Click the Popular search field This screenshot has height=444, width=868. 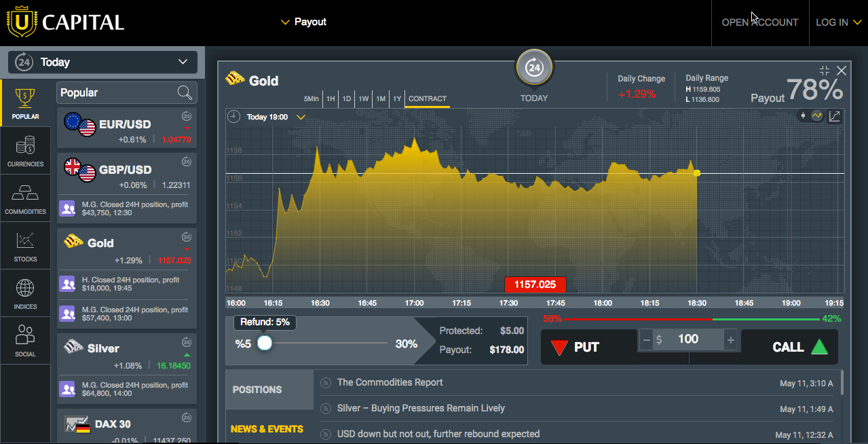(127, 93)
